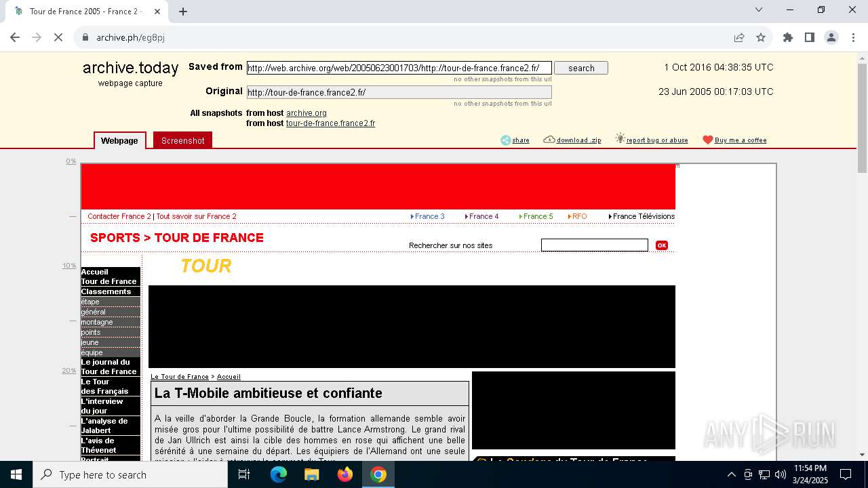Viewport: 868px width, 488px height.
Task: Go to the France 4 site link
Action: pyautogui.click(x=482, y=216)
